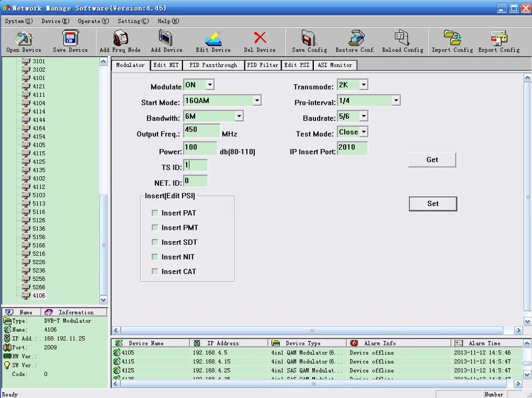Click the Export Config icon
Viewport: 532px width, 398px height.
click(x=498, y=39)
